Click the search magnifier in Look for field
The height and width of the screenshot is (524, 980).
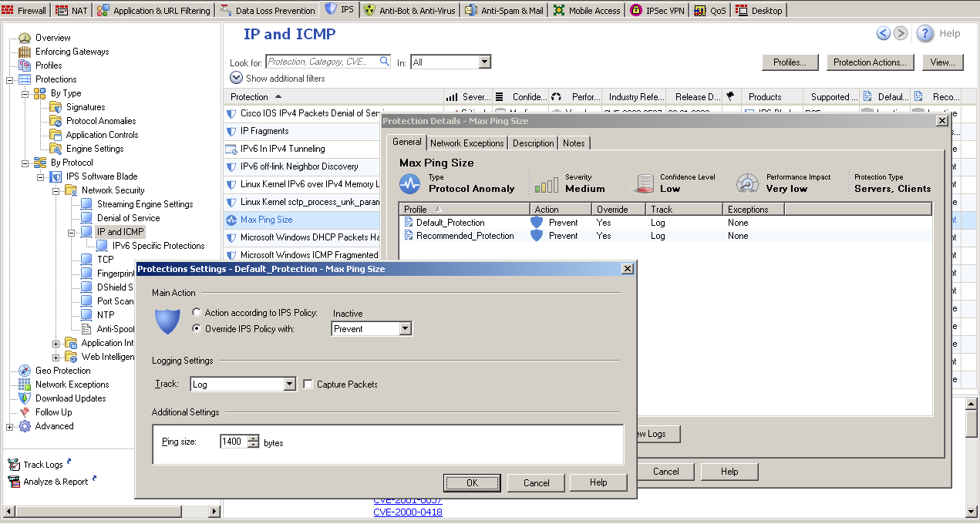[384, 62]
